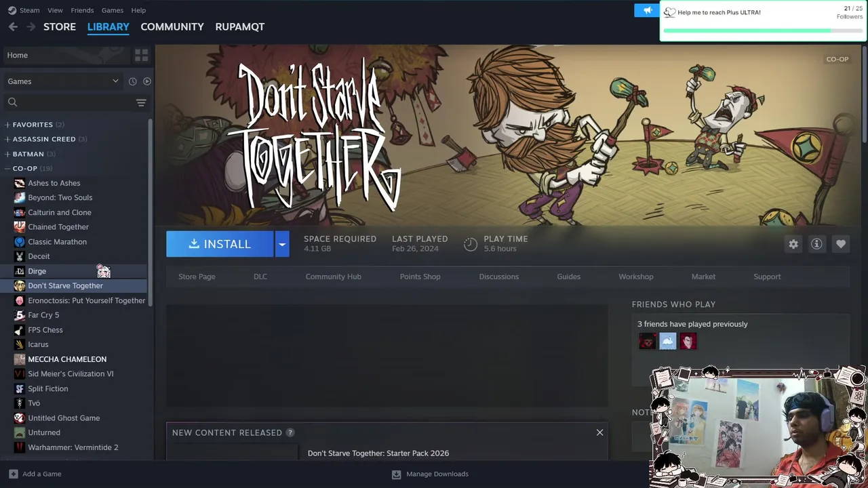Open install options dropdown arrow
Screen dimensions: 868x488
282,244
